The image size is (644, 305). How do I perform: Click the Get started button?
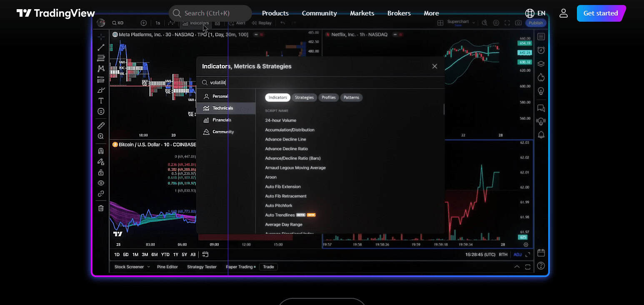coord(601,13)
